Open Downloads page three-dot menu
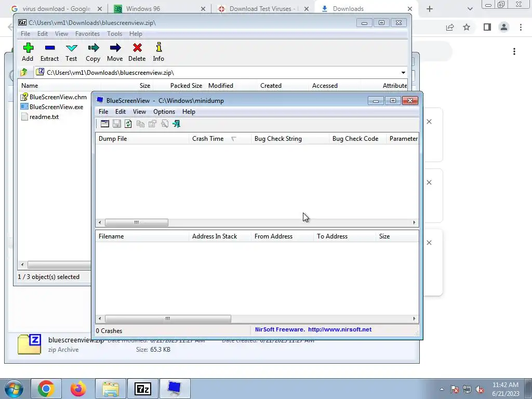Image resolution: width=532 pixels, height=399 pixels. click(514, 51)
